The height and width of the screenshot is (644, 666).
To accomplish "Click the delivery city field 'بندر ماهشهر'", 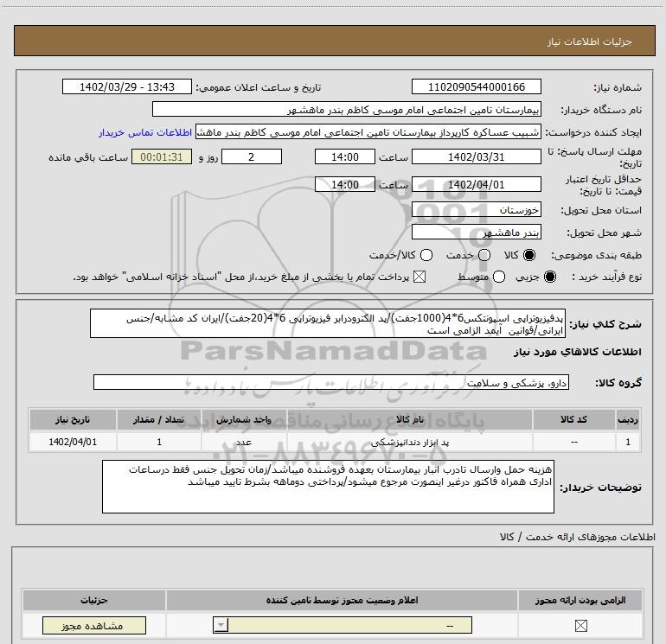I will pyautogui.click(x=476, y=233).
